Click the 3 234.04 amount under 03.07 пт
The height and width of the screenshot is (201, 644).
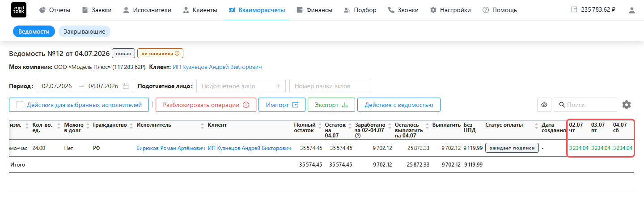point(601,148)
